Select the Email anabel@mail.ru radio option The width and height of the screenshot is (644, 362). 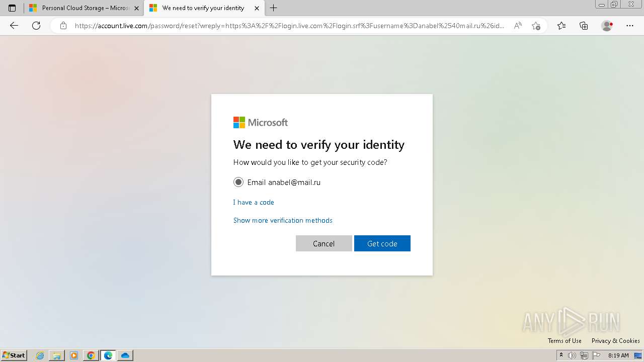[x=238, y=182]
